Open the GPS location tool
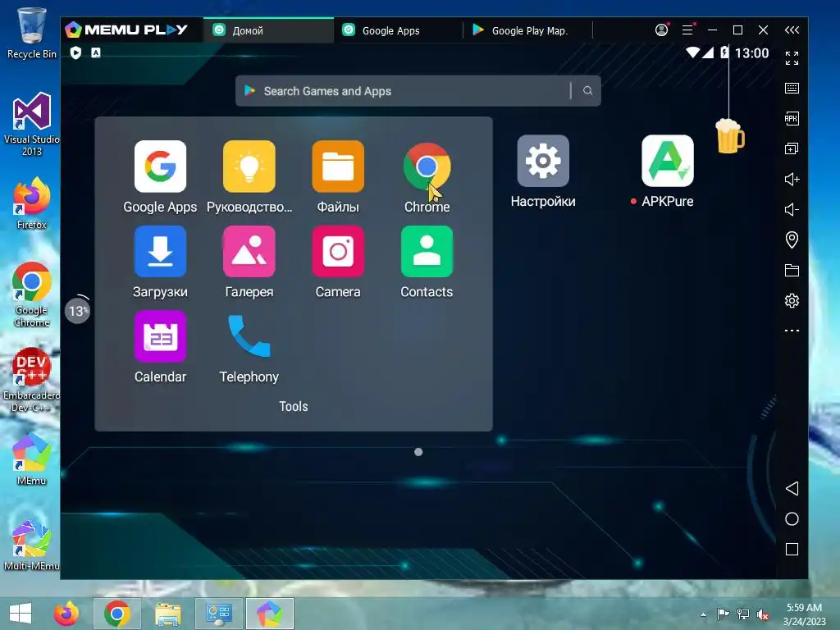 [792, 240]
